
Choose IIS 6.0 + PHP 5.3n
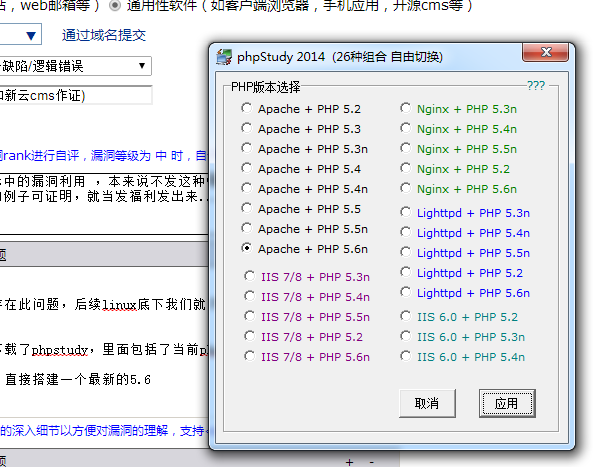click(405, 337)
